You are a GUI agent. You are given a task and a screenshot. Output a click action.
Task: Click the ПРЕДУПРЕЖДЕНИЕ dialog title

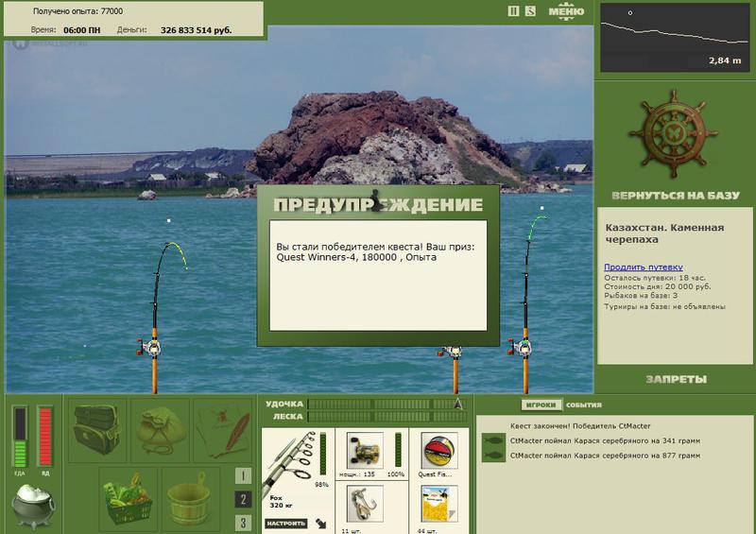tap(378, 204)
